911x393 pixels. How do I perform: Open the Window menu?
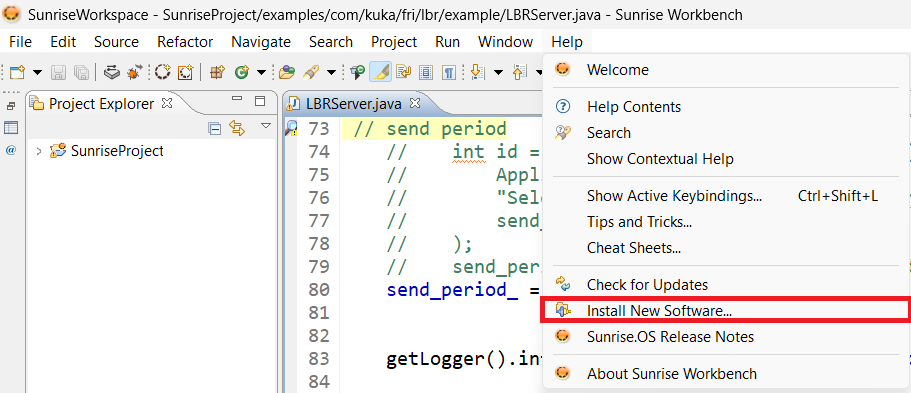505,42
